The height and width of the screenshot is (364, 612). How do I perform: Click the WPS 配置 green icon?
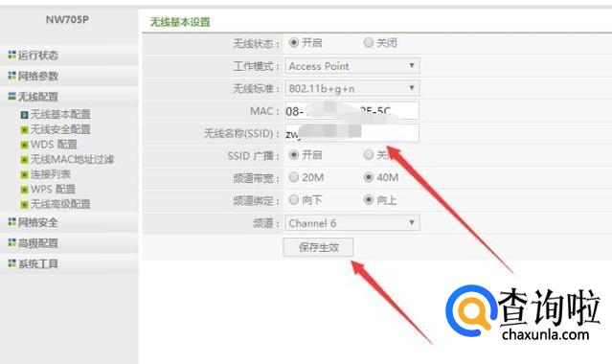(25, 190)
